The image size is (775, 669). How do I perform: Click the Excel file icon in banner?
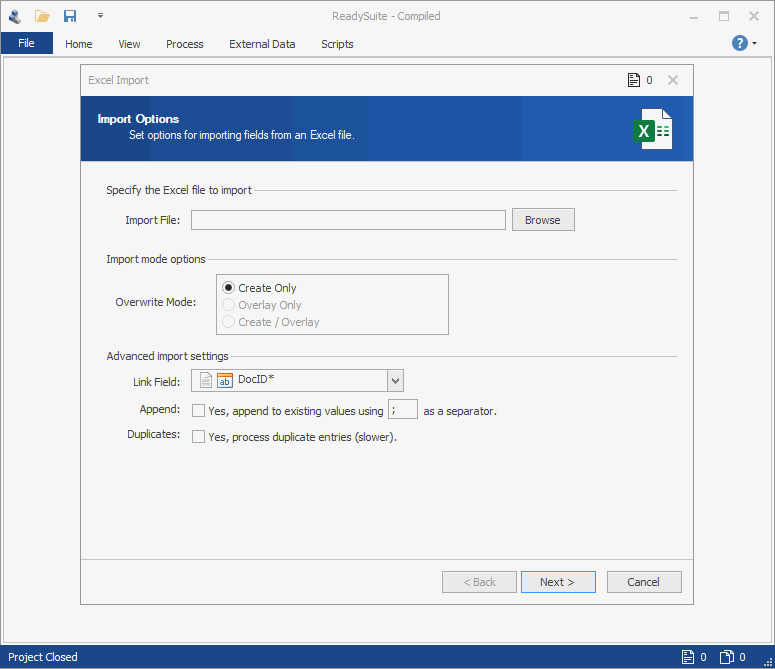(x=653, y=129)
